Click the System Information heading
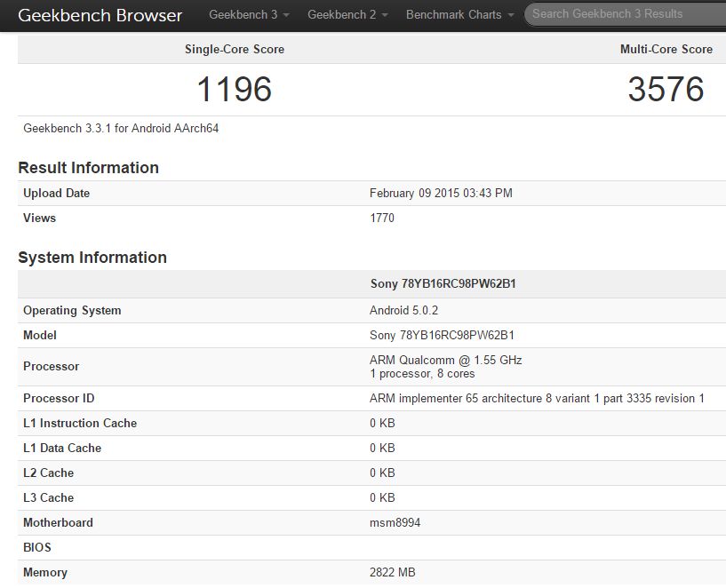 pyautogui.click(x=92, y=258)
